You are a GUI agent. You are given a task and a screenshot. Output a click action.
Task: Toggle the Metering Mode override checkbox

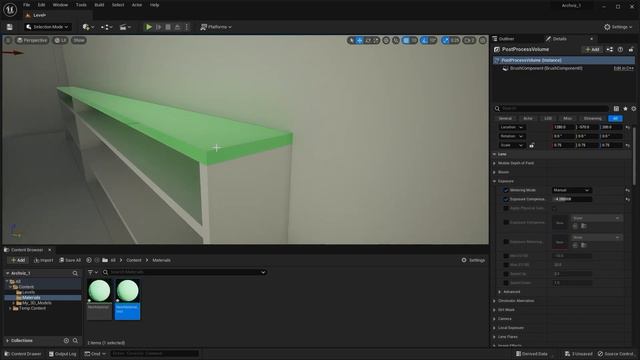506,190
